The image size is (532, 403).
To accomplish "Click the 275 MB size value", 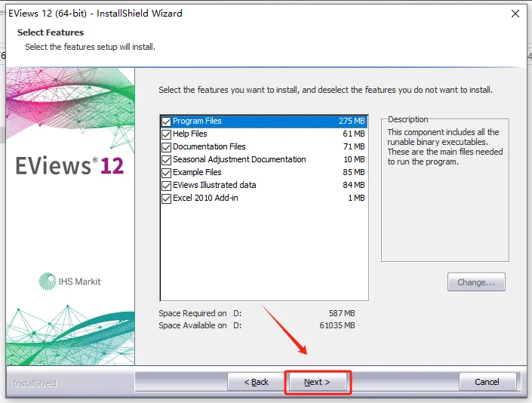I will tap(352, 121).
